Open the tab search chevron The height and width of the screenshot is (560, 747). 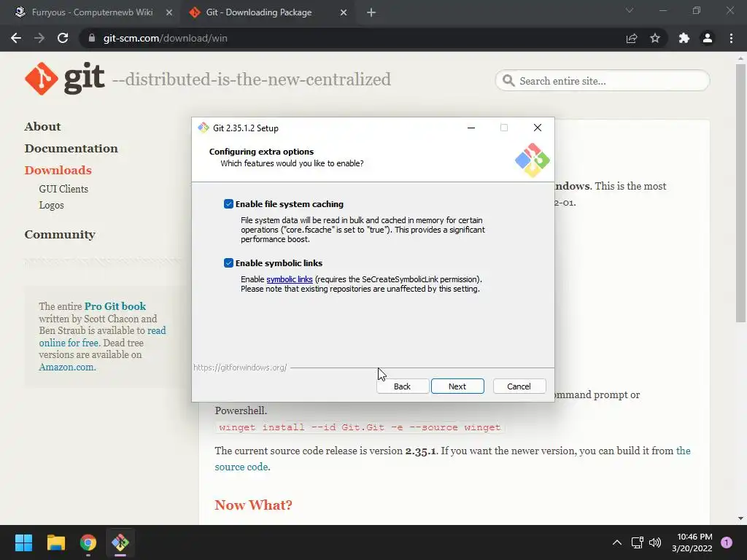click(630, 10)
